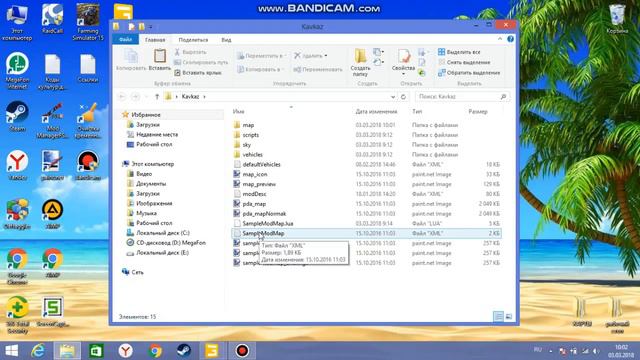Switch to the Поделиться tab
Screen dimensions: 640x360
[193, 40]
